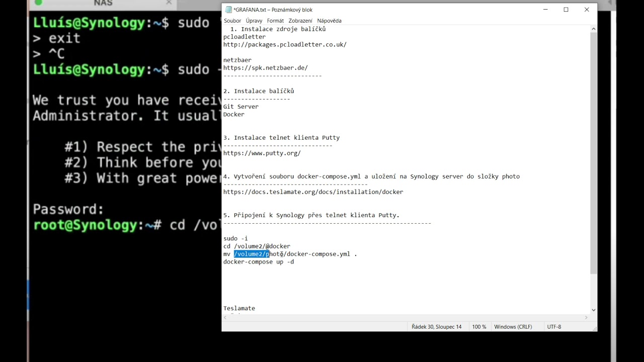The image size is (644, 362).
Task: Click the Notepad window resize grip corner
Action: click(594, 328)
